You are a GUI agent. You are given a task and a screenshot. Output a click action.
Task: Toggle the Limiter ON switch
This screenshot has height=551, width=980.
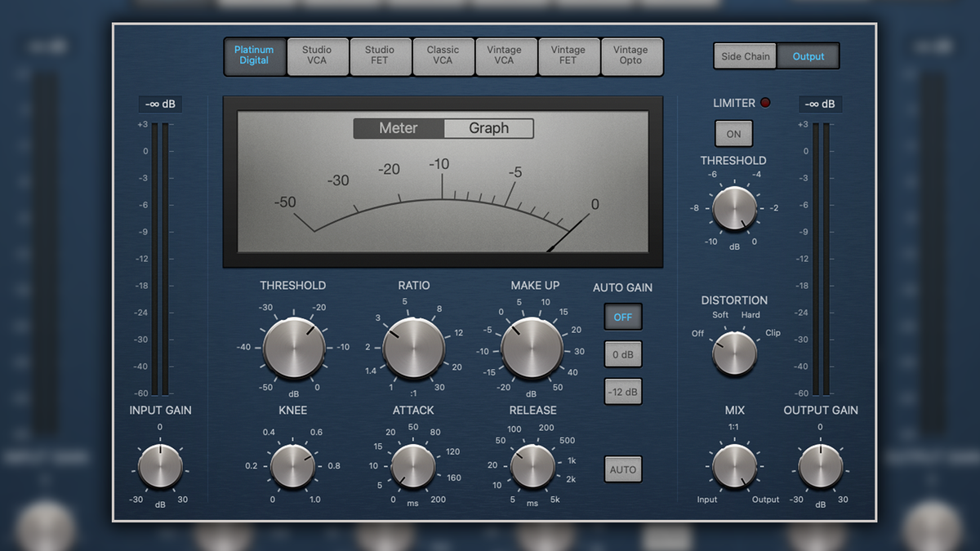point(733,133)
